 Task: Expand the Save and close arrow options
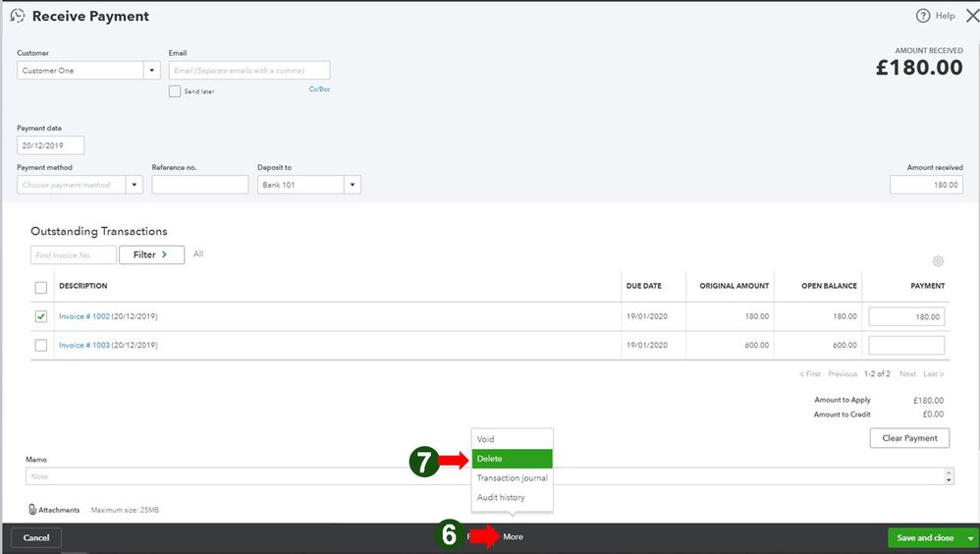click(x=970, y=537)
